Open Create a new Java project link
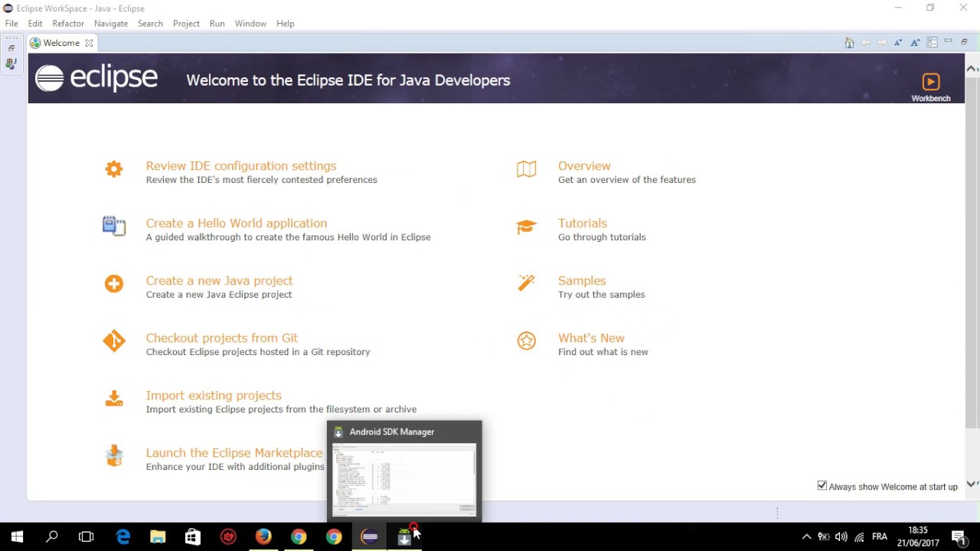The height and width of the screenshot is (551, 980). pyautogui.click(x=220, y=281)
